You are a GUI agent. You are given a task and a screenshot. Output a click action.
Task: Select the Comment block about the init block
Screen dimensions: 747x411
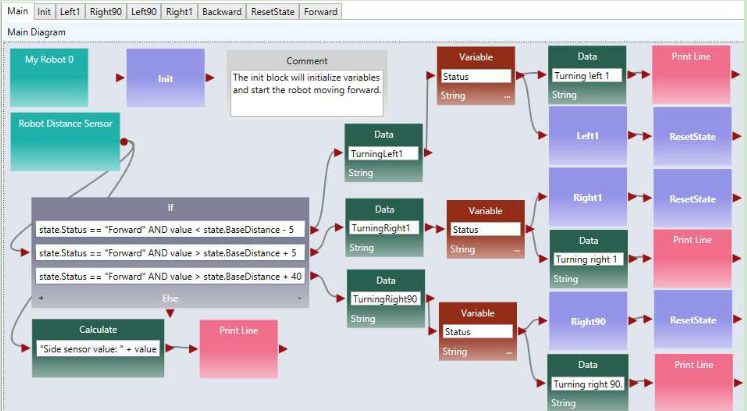point(307,83)
